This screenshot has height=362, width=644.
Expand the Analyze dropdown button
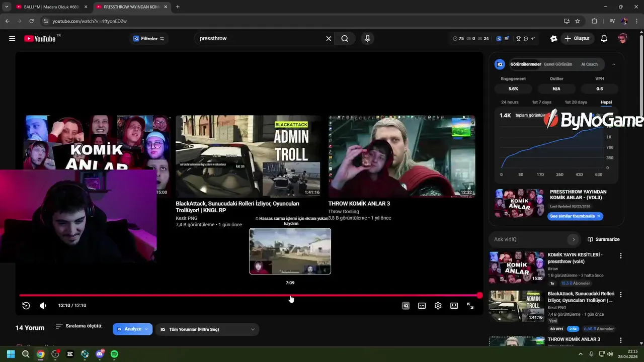(x=132, y=329)
